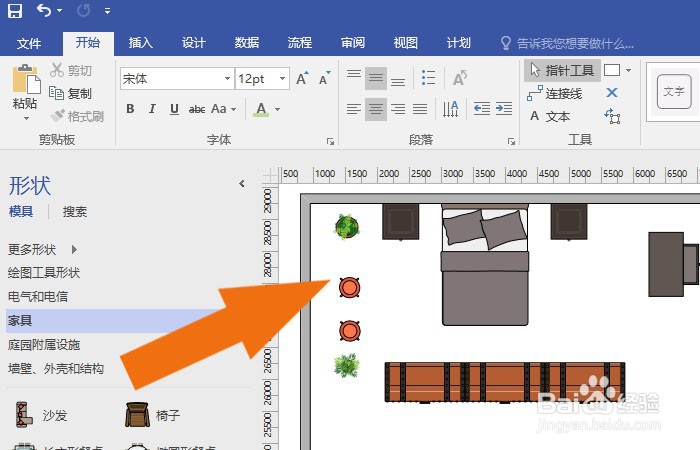Click the Save icon in quick access toolbar
The height and width of the screenshot is (450, 700).
15,10
